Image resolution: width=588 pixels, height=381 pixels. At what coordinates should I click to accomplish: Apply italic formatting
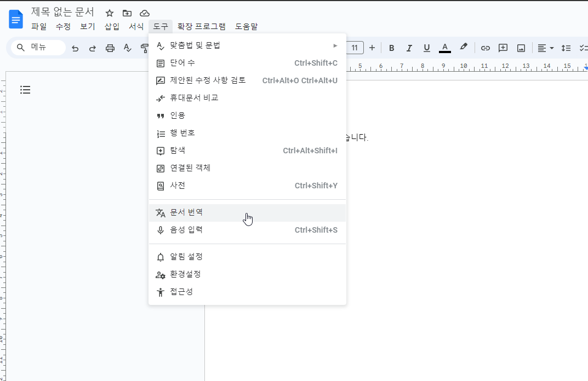(409, 48)
